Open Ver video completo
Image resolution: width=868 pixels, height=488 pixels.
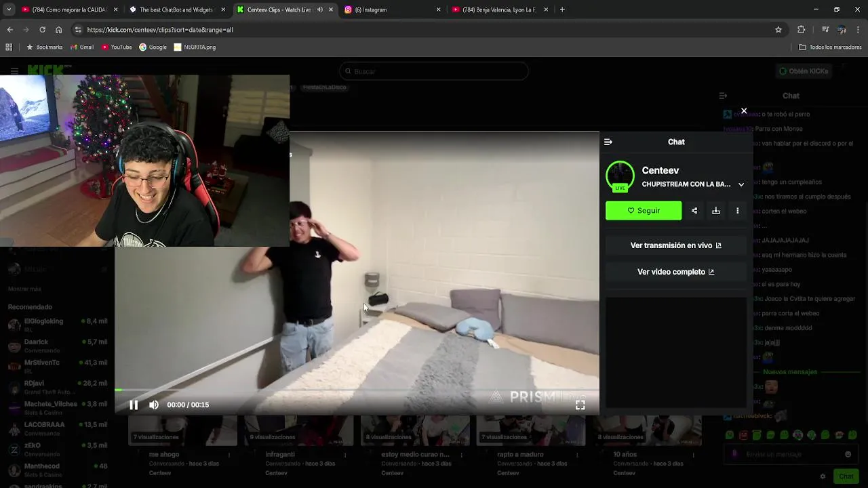click(676, 272)
